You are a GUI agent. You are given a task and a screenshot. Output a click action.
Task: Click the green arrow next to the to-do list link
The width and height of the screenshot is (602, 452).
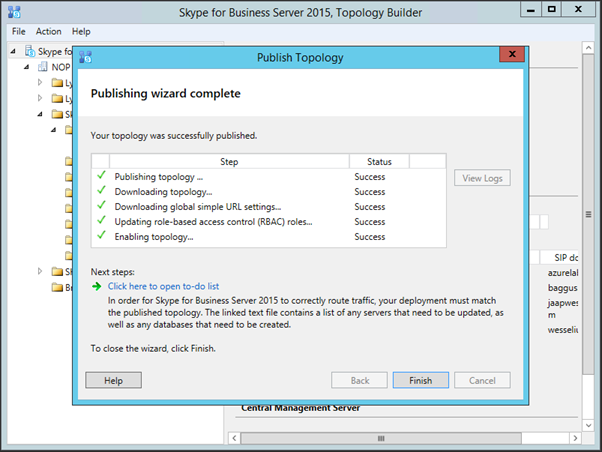[x=97, y=286]
